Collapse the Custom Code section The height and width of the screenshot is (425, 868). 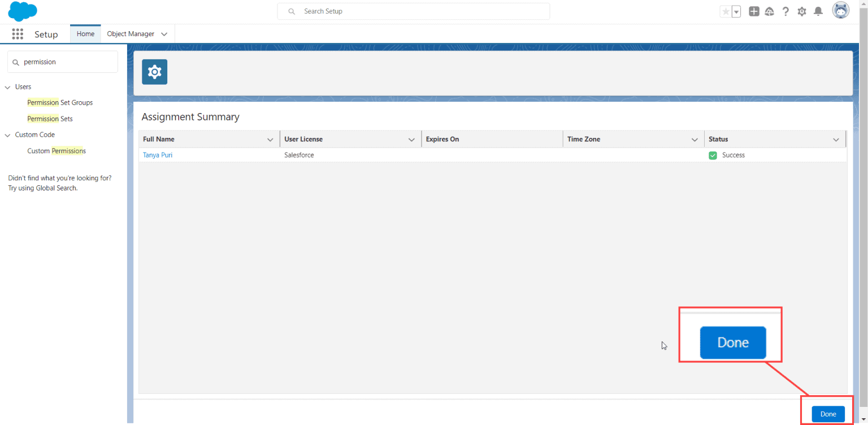(8, 135)
